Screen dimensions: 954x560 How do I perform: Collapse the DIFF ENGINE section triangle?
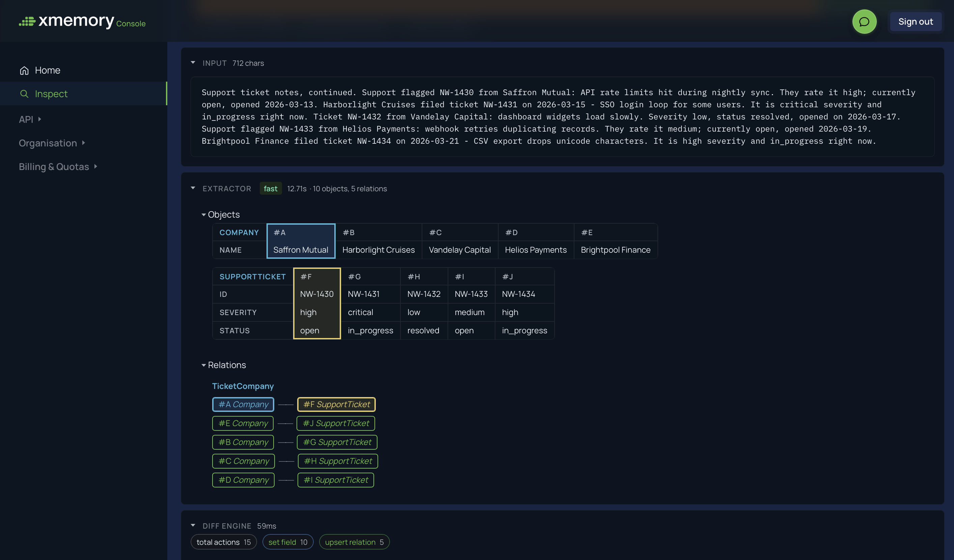click(x=193, y=526)
